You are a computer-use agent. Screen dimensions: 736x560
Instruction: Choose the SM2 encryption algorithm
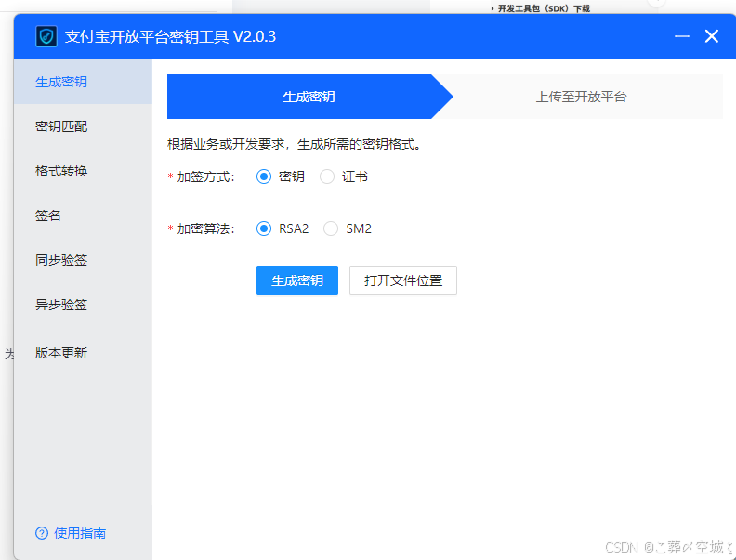(331, 228)
